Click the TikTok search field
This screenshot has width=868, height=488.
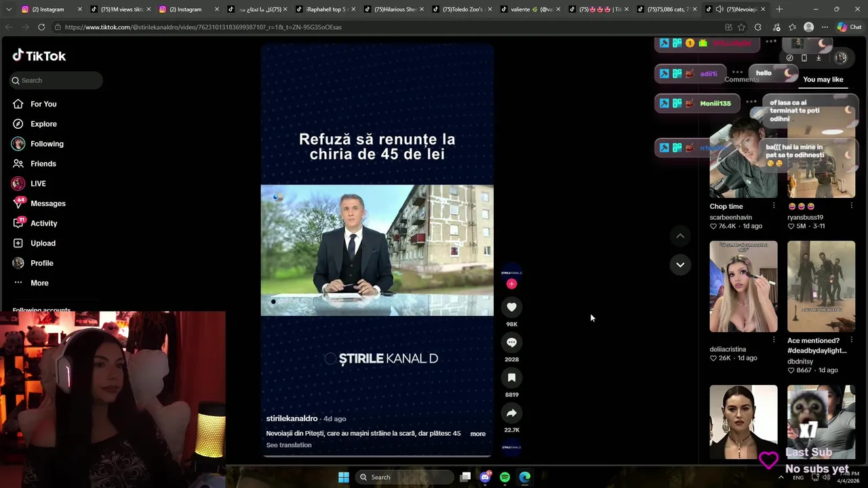coord(56,80)
